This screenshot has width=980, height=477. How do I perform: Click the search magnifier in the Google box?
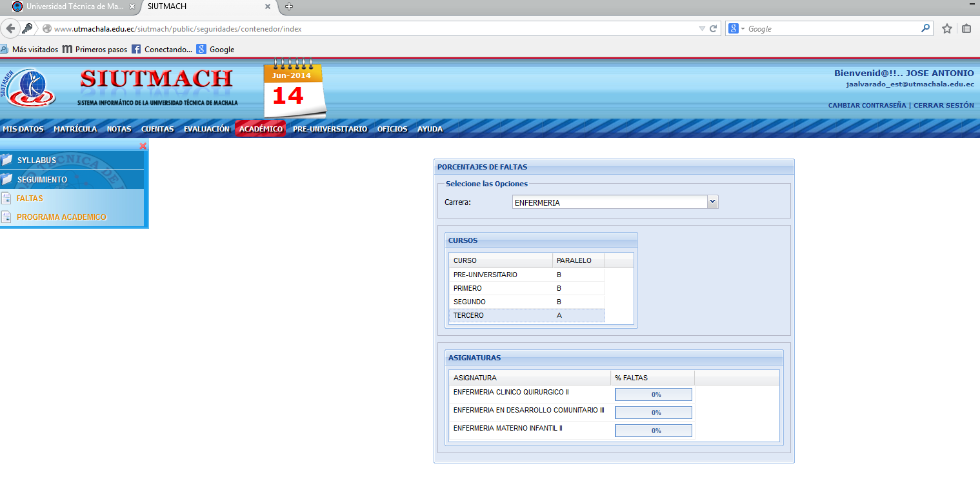tap(926, 28)
